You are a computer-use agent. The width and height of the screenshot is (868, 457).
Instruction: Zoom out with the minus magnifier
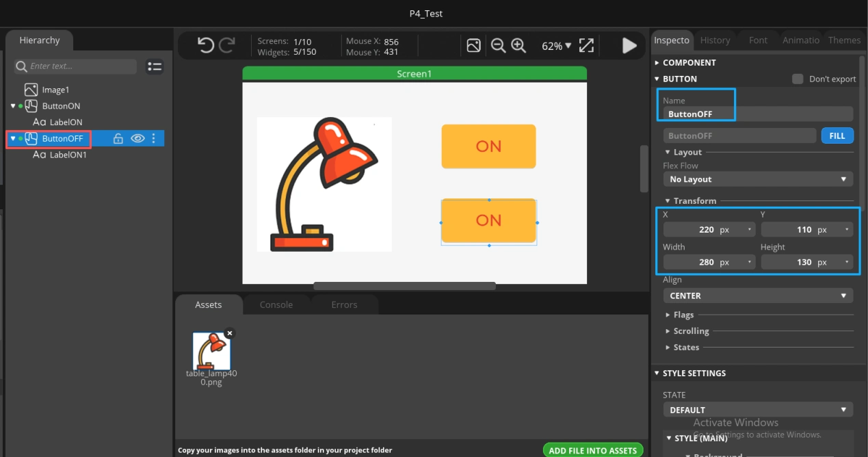pyautogui.click(x=498, y=46)
